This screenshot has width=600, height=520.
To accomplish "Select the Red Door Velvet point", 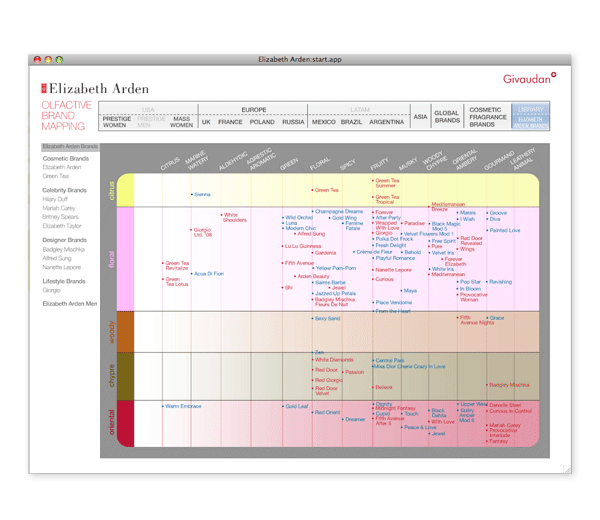I will pos(325,391).
